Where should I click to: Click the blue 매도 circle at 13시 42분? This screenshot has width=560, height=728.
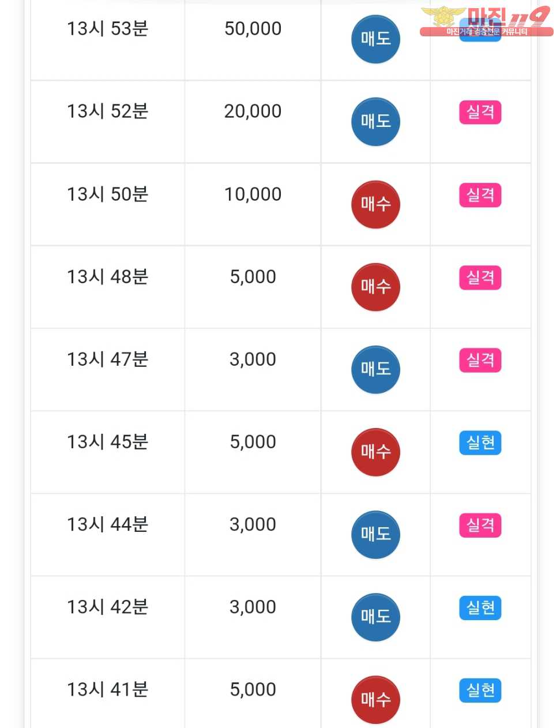(x=375, y=617)
